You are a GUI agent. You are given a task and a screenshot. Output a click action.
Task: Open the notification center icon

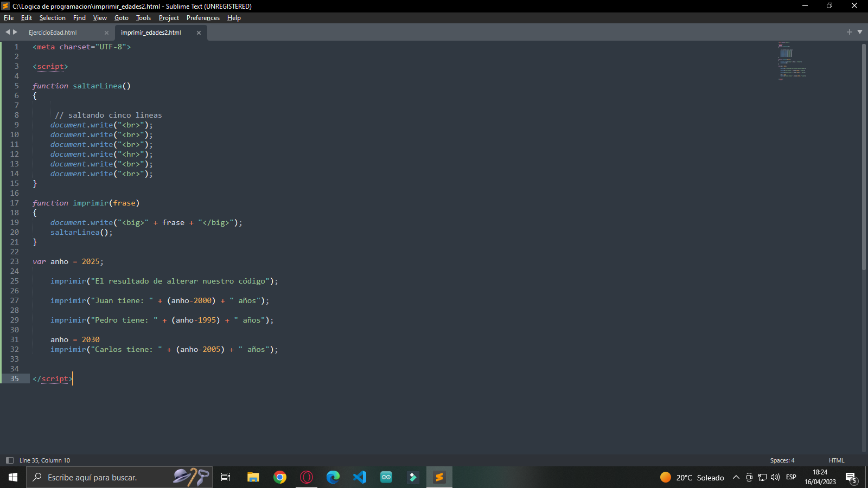[851, 478]
